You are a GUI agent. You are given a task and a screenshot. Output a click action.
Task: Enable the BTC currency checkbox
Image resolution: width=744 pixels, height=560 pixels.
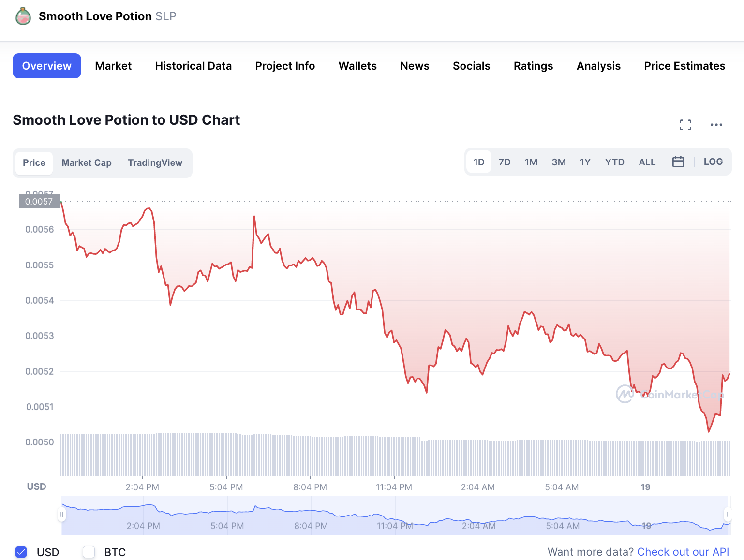tap(89, 552)
